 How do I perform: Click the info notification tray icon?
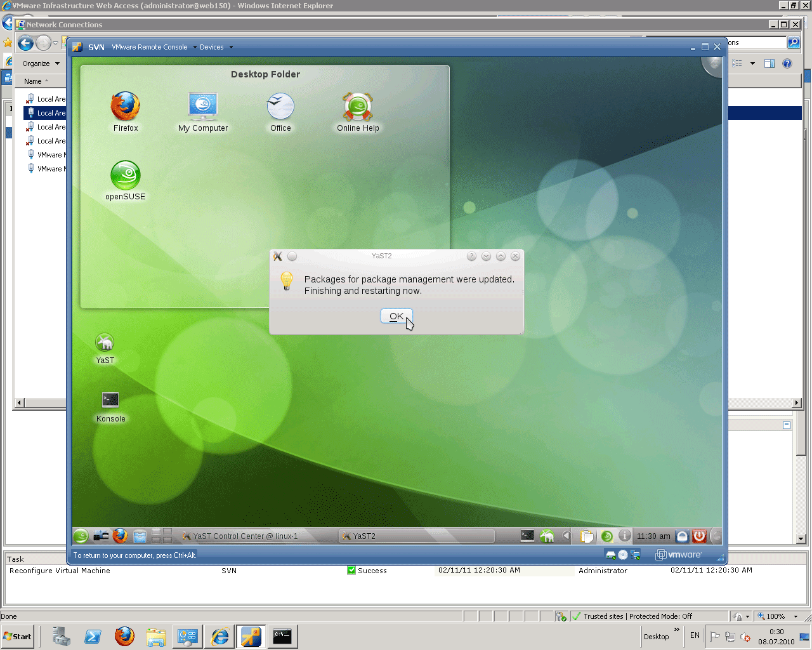625,536
